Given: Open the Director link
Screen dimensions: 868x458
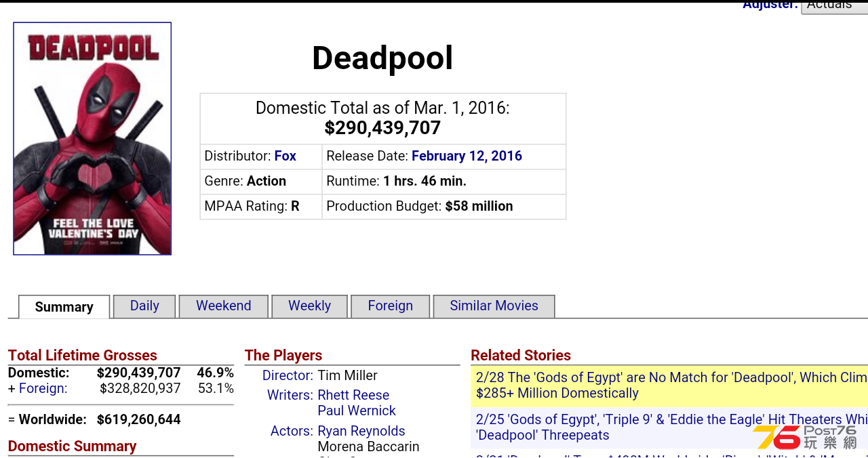Looking at the screenshot, I should [x=288, y=375].
